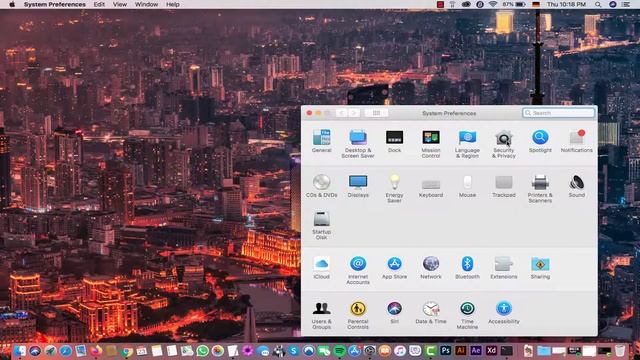The image size is (640, 360).
Task: Open Desktop & Screen Saver pane
Action: 358,144
